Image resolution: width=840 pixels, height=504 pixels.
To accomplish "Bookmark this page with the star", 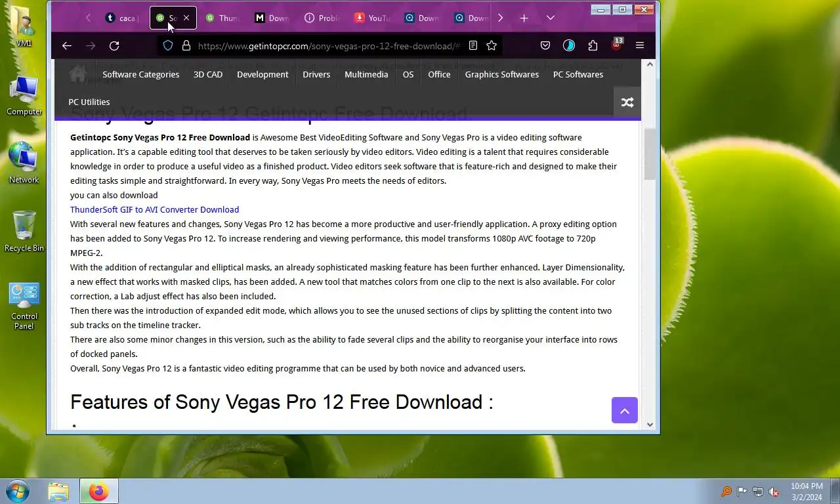I will [492, 45].
